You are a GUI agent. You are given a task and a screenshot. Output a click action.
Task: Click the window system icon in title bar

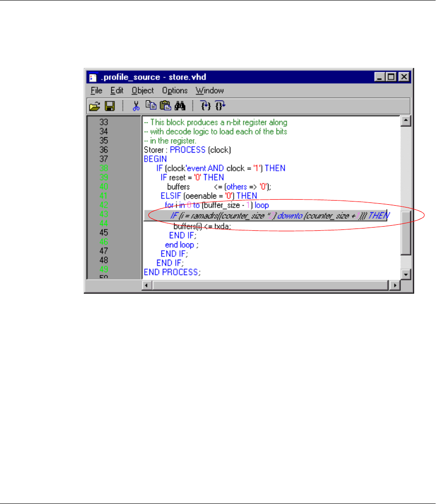pos(93,77)
